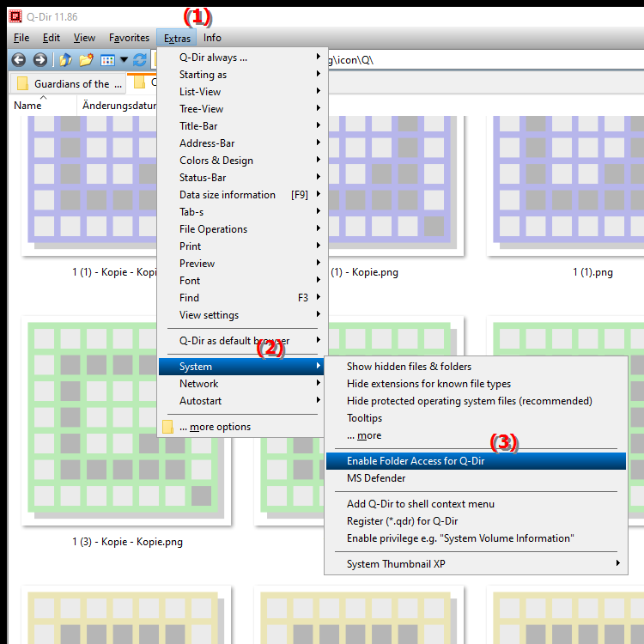Image resolution: width=644 pixels, height=644 pixels.
Task: Click 'Register (*.qdr) for Q-Dir'
Action: point(476,521)
